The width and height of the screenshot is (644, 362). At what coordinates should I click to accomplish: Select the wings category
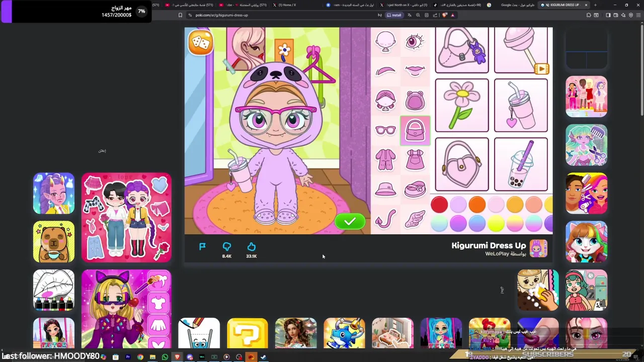point(415,219)
